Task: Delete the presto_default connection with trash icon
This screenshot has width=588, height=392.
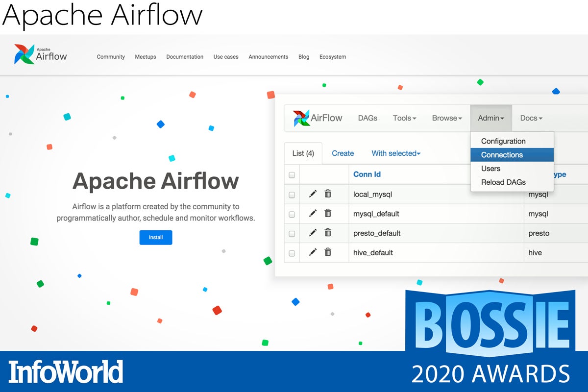Action: (328, 233)
